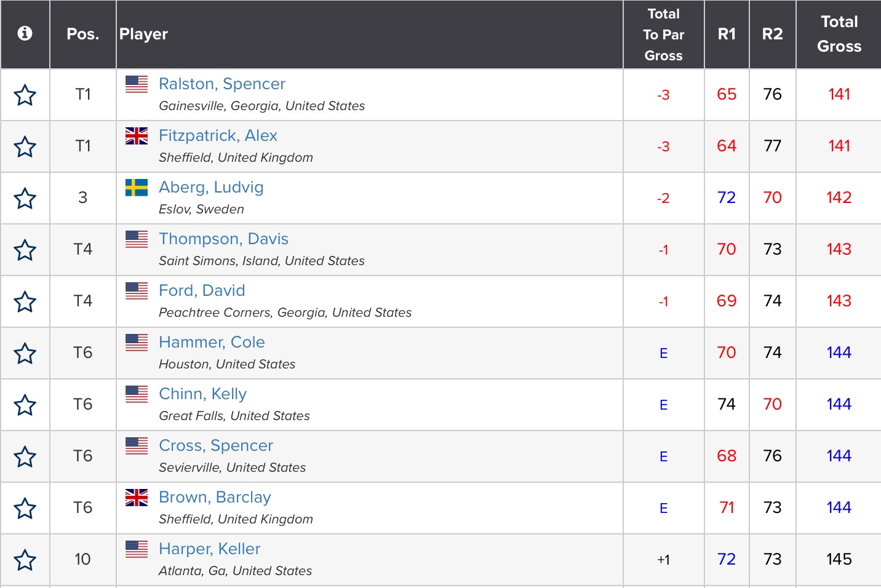The width and height of the screenshot is (881, 588).
Task: Click the star next to Spencer Cross
Action: [x=25, y=457]
